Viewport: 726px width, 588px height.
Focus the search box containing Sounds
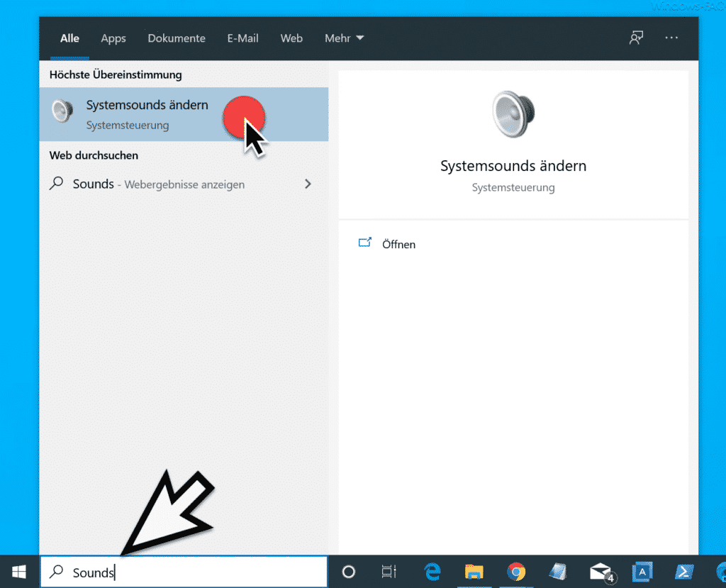(184, 572)
